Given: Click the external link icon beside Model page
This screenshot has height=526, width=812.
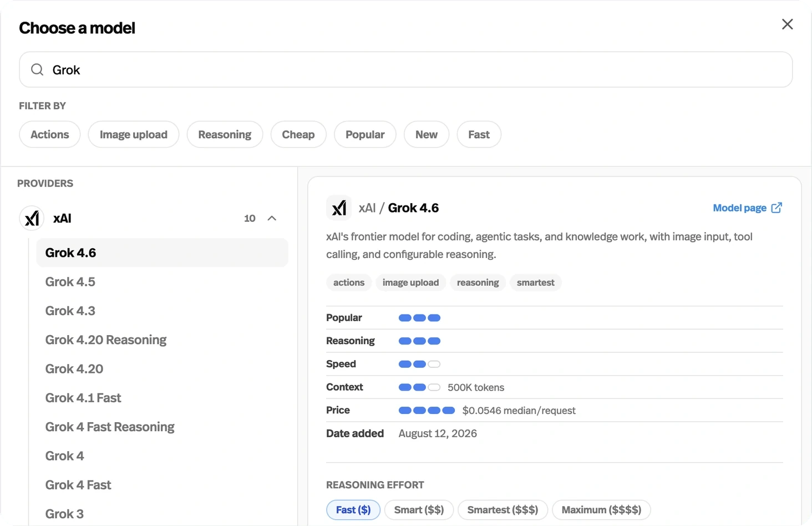Looking at the screenshot, I should point(777,208).
